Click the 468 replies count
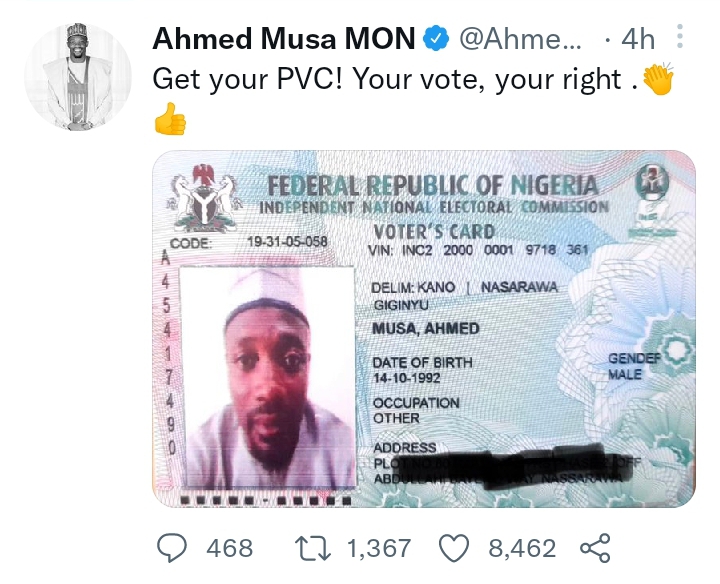 click(229, 548)
